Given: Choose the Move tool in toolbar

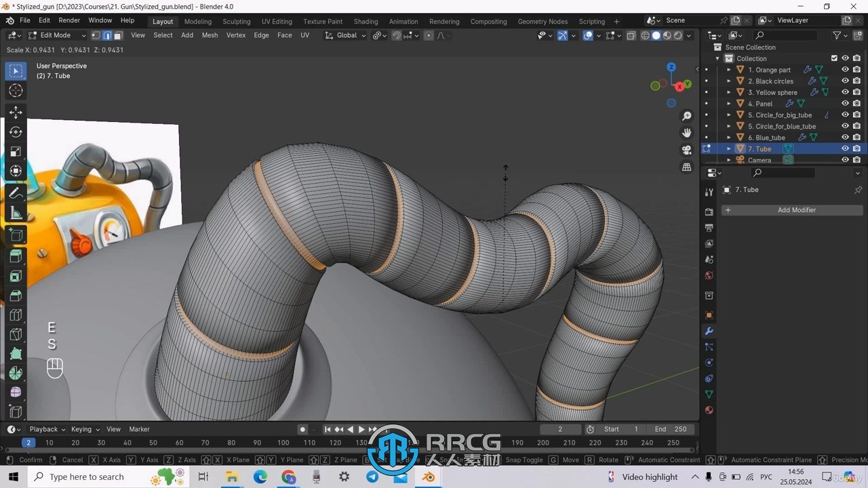Looking at the screenshot, I should (16, 112).
